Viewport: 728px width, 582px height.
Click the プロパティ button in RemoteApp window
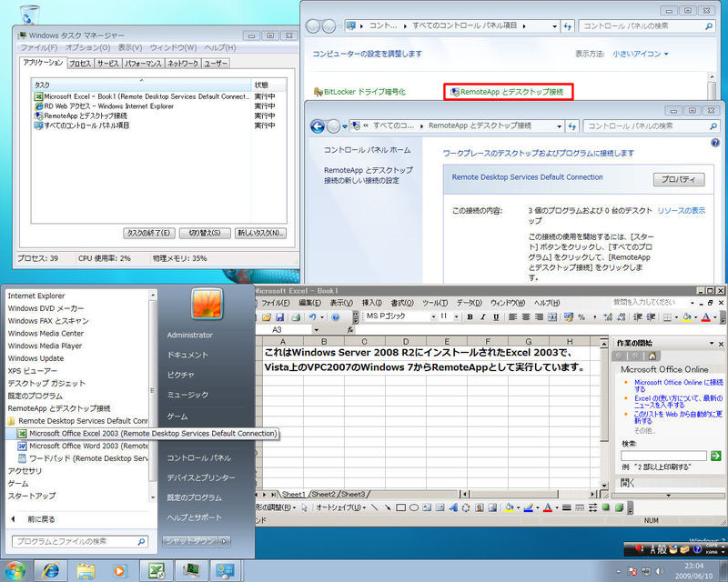coord(678,179)
